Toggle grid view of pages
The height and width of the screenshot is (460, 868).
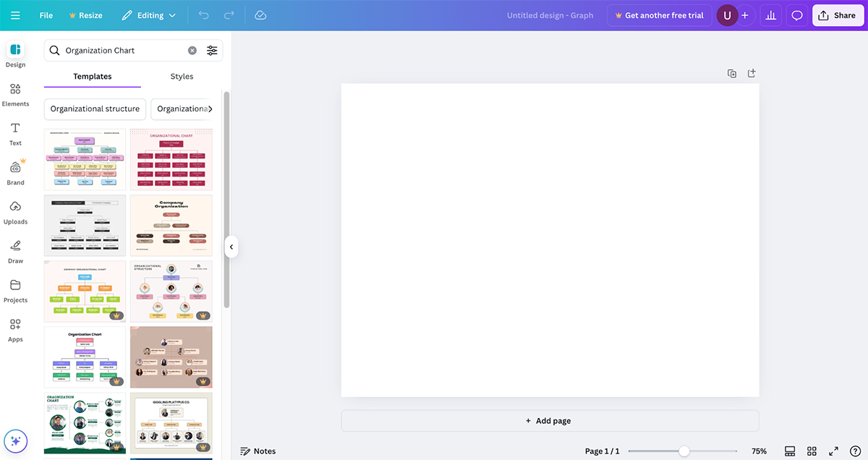812,451
